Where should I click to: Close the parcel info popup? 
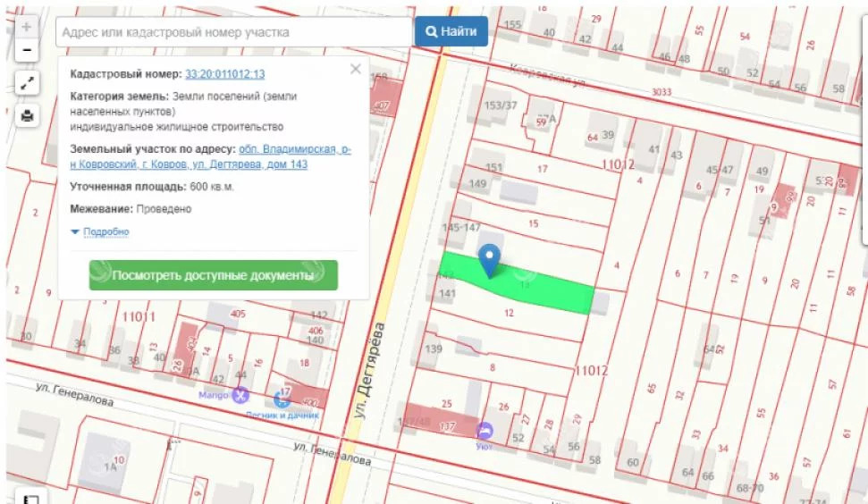pos(355,69)
